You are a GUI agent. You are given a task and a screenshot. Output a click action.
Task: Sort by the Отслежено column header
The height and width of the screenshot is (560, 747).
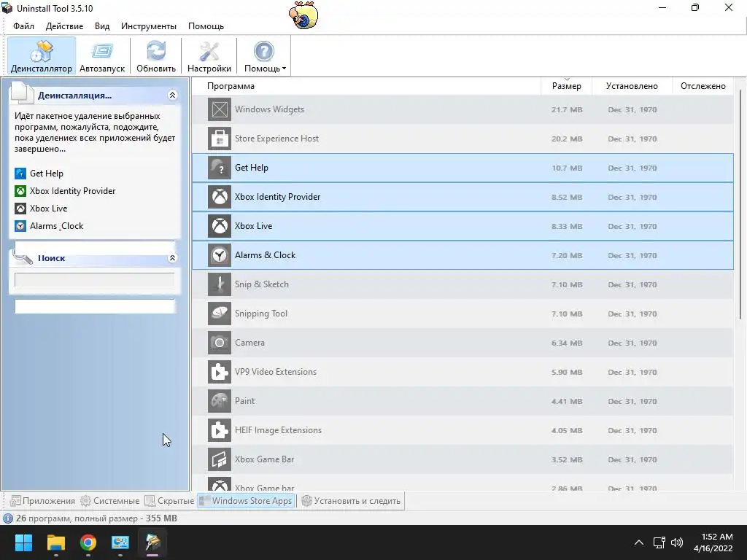[703, 86]
